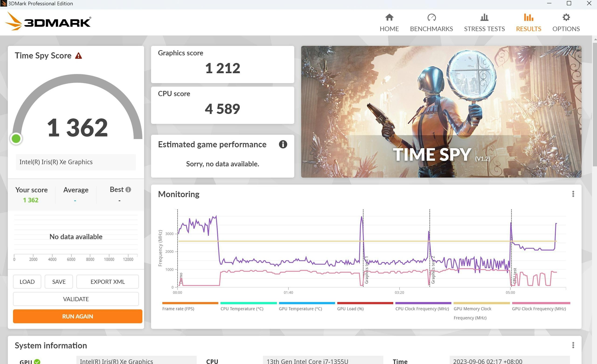The height and width of the screenshot is (364, 597).
Task: Open the Benchmarks gauge icon
Action: click(x=431, y=17)
